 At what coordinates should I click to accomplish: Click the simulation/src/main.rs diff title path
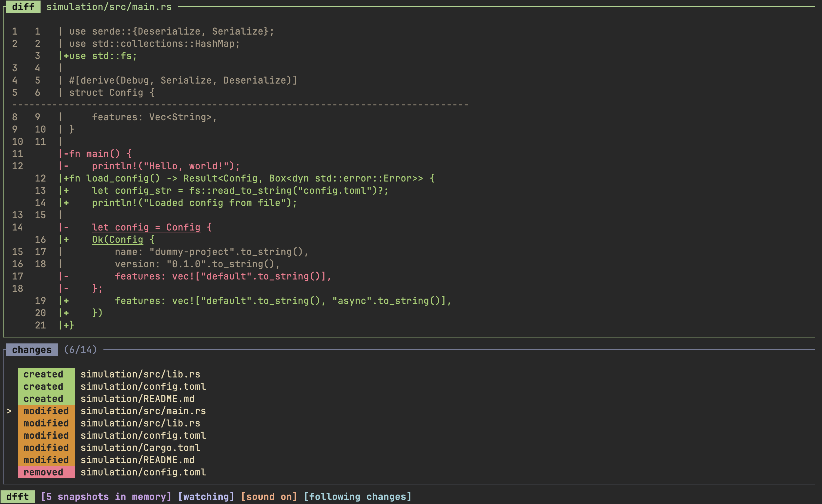[109, 7]
